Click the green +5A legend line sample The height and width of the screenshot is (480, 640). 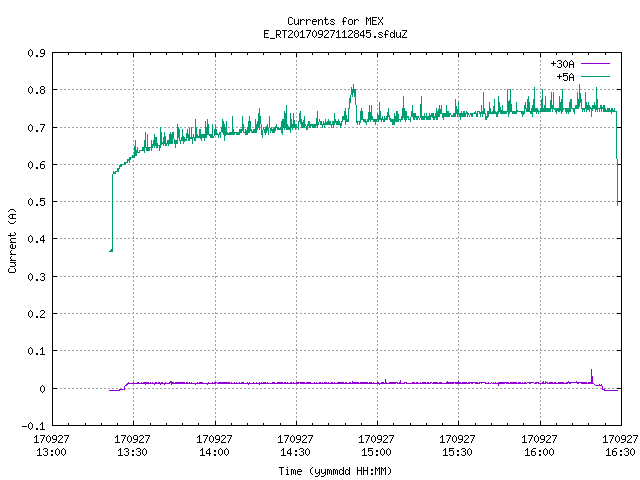point(596,76)
